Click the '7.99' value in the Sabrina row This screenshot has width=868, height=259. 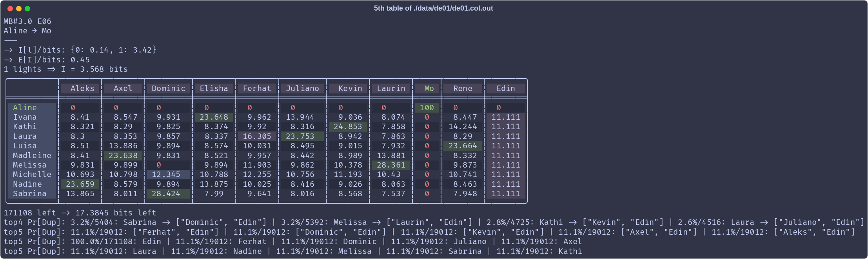pos(214,193)
